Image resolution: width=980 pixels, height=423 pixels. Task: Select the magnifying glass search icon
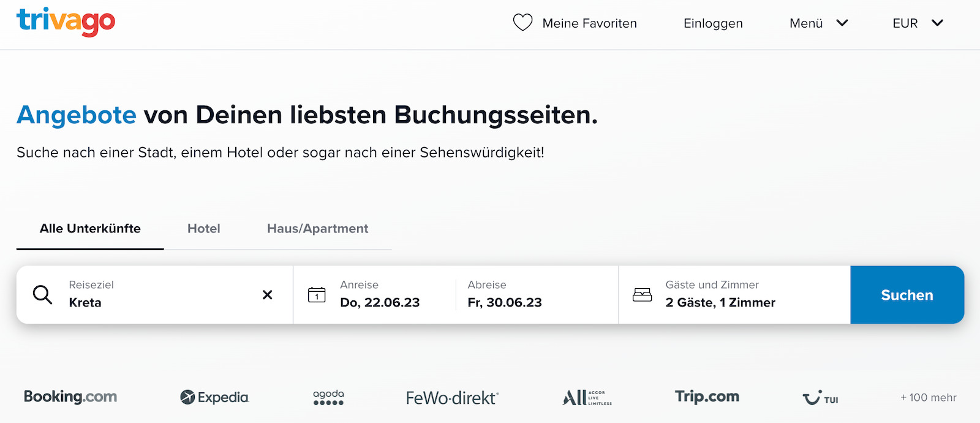click(x=42, y=295)
